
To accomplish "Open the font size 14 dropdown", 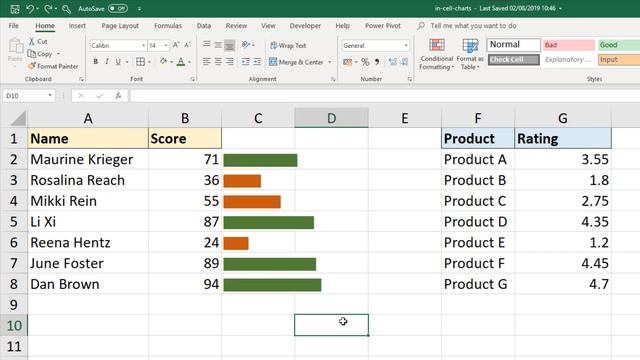I will click(166, 45).
